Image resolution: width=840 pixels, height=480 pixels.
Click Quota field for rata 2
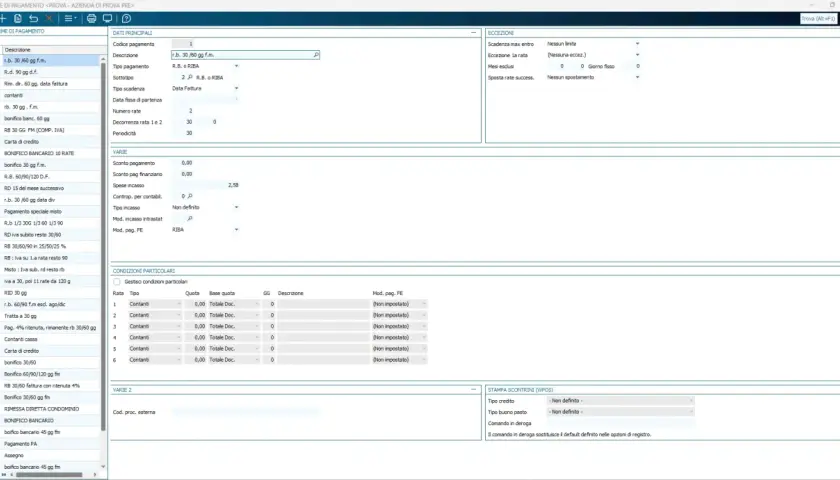tap(196, 315)
